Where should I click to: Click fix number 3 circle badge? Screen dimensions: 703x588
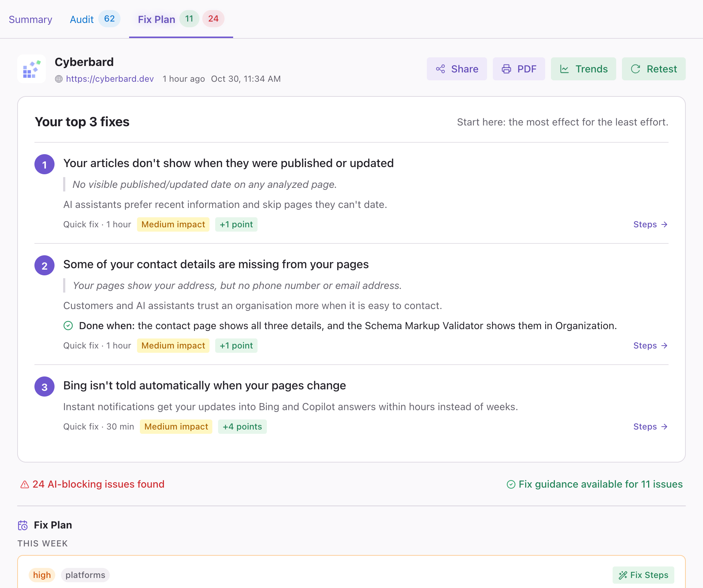click(x=44, y=387)
